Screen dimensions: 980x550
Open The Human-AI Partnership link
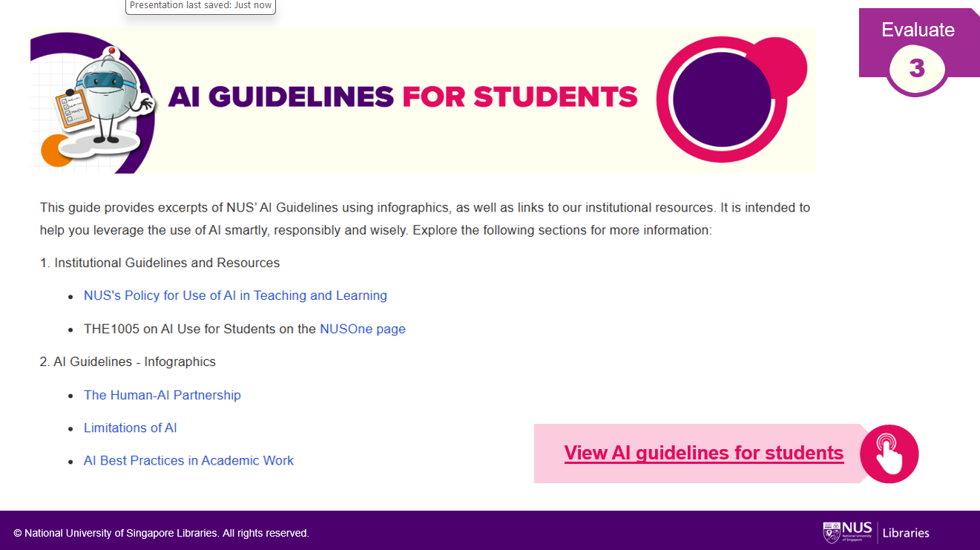162,395
